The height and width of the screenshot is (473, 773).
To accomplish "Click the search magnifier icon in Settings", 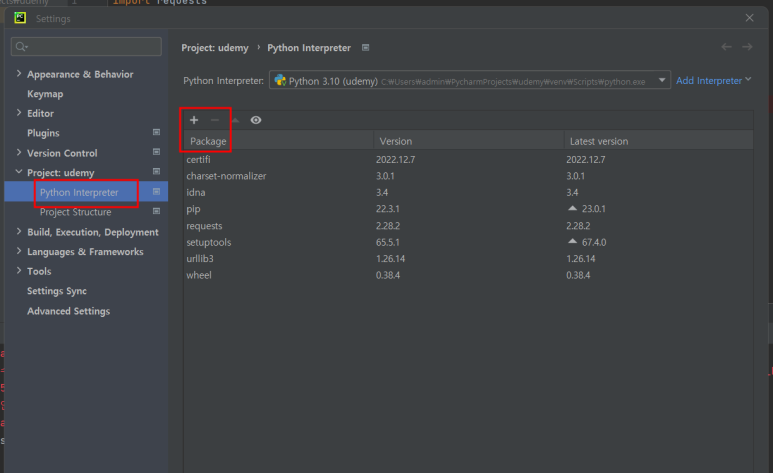I will pyautogui.click(x=21, y=46).
